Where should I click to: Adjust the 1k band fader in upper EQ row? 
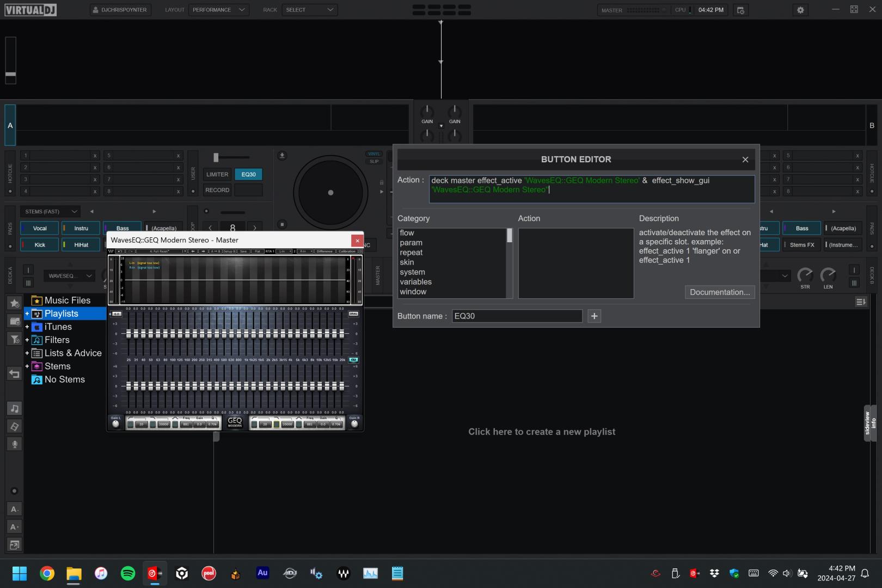tap(246, 334)
